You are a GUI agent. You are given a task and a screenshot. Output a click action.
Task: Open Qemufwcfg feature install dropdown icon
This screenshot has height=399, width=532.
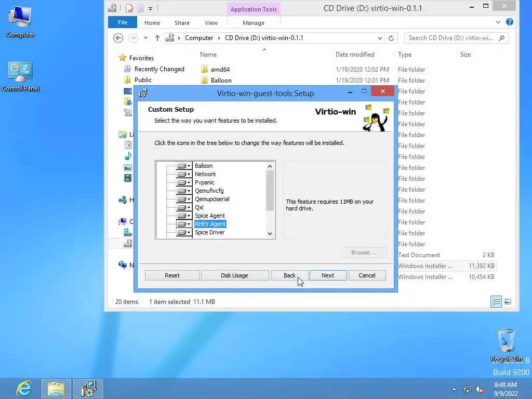(184, 191)
